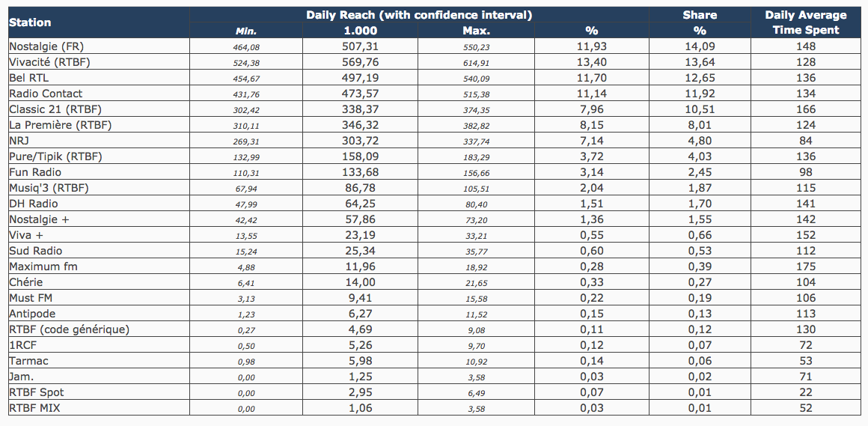Click the La Première (RTBF) row label
This screenshot has height=426, width=868.
[x=60, y=125]
